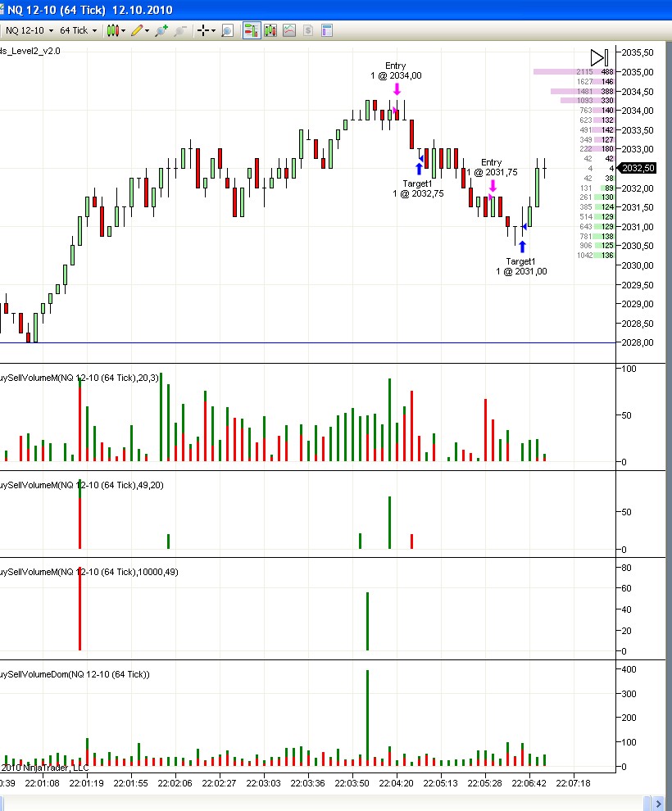
Task: Open the Indicators line chart icon
Action: click(x=289, y=30)
